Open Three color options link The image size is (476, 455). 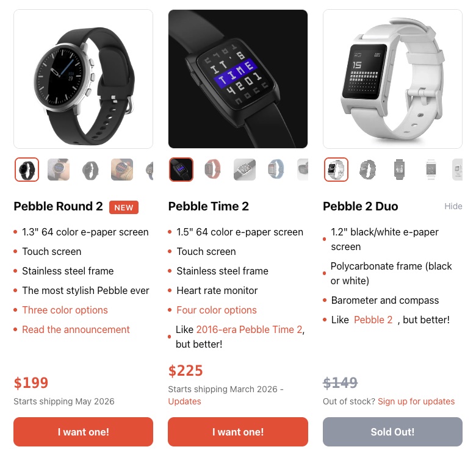pyautogui.click(x=65, y=310)
